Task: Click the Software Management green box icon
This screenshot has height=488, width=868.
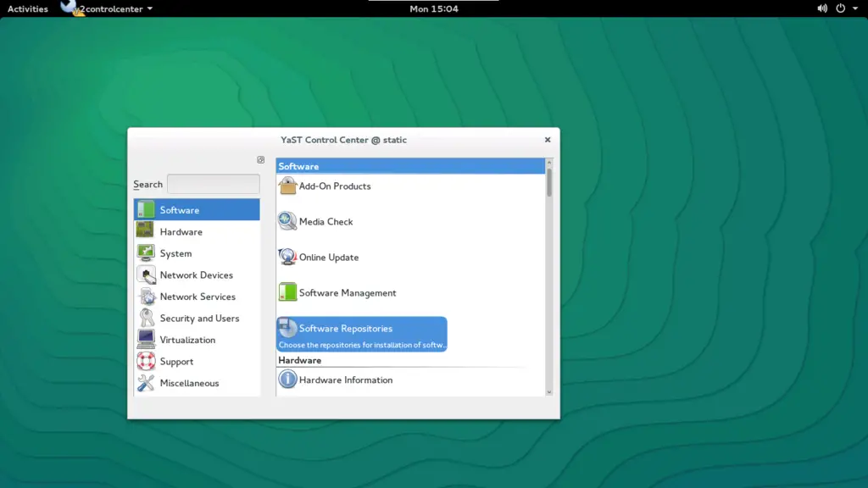Action: click(x=287, y=292)
